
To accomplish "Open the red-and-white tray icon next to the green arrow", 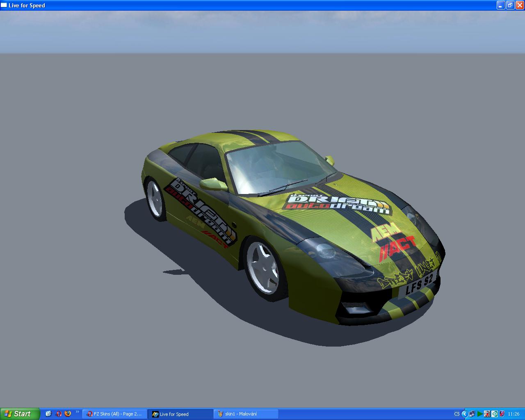I will click(x=487, y=414).
